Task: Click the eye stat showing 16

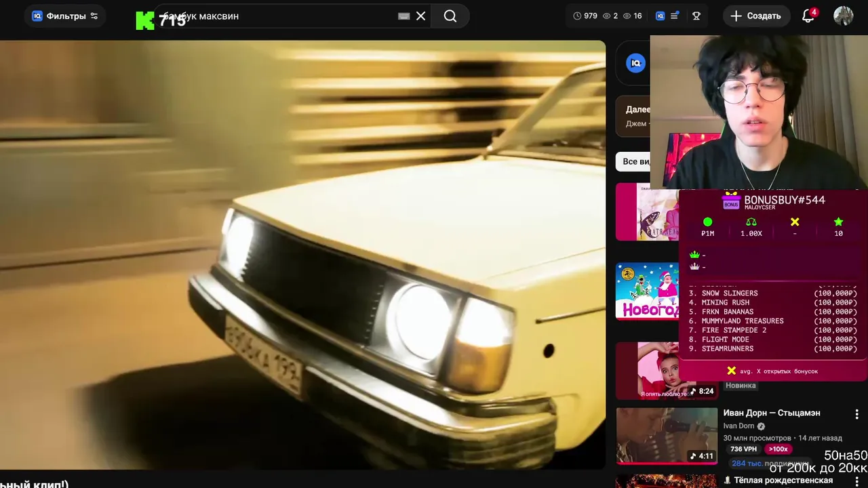Action: point(632,16)
